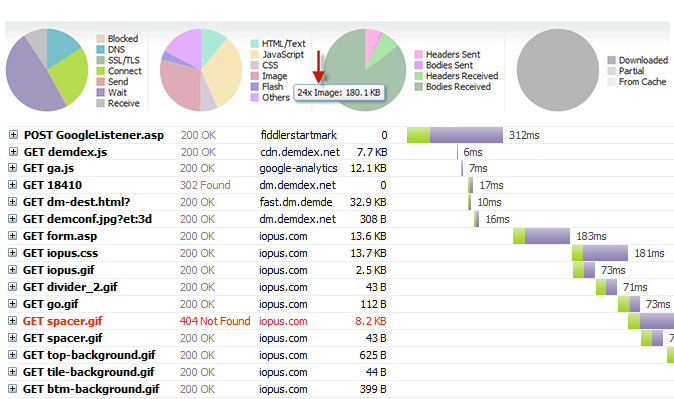
Task: Click the JavaScript legend swatch
Action: [254, 54]
